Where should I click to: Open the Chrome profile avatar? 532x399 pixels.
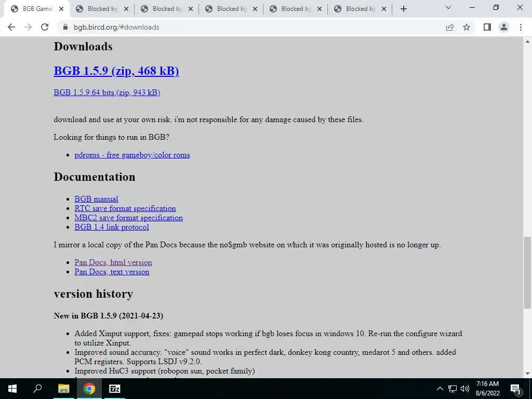point(504,27)
